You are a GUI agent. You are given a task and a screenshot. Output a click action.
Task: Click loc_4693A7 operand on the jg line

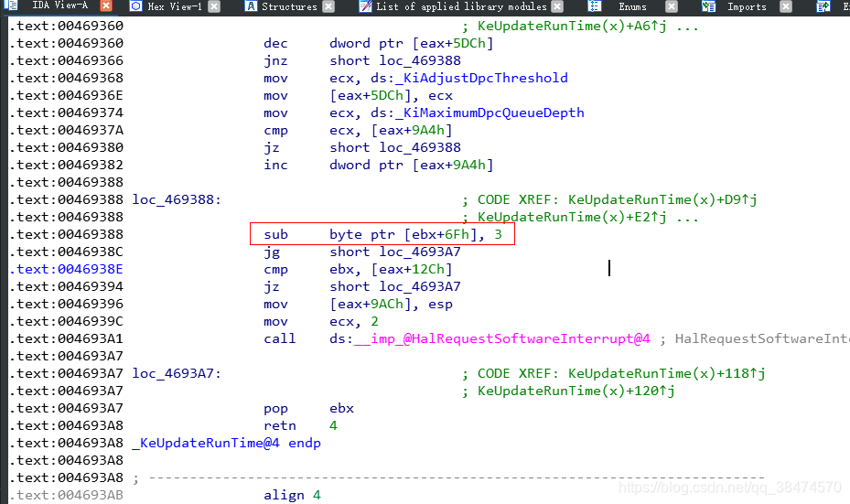point(420,252)
